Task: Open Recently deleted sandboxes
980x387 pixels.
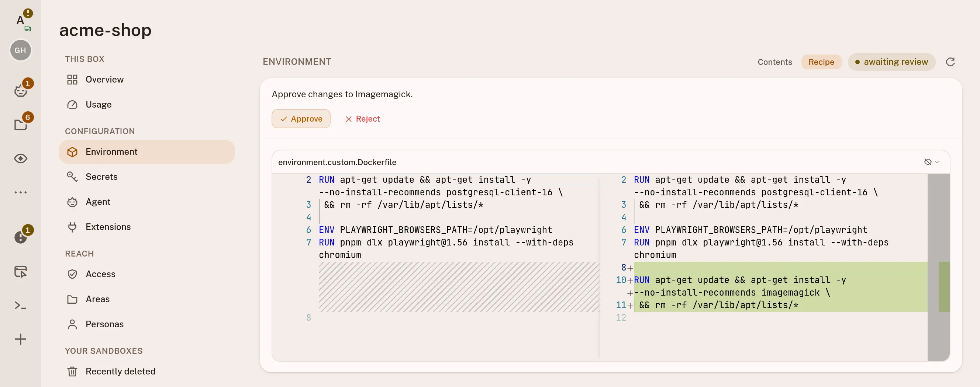Action: [146, 372]
